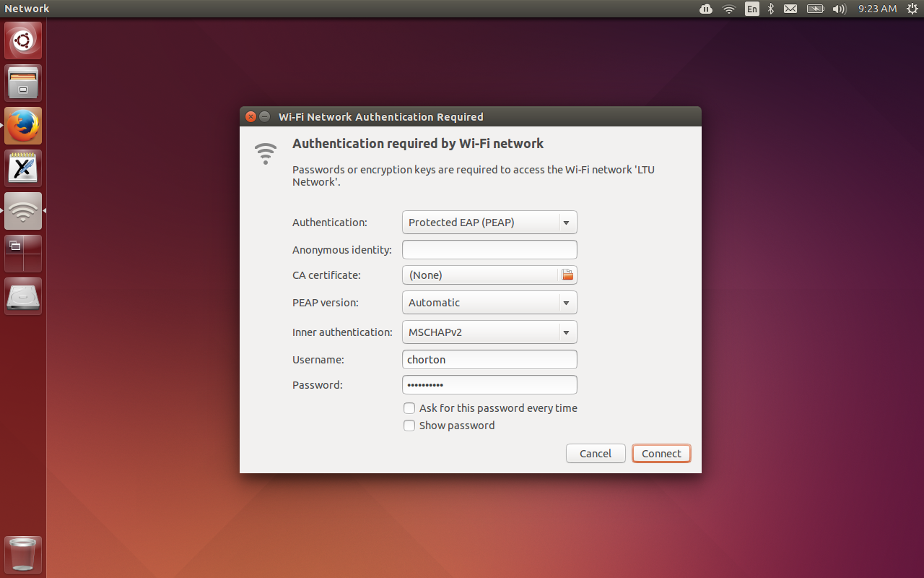Open the En keyboard layout indicator
924x578 pixels.
pos(752,9)
